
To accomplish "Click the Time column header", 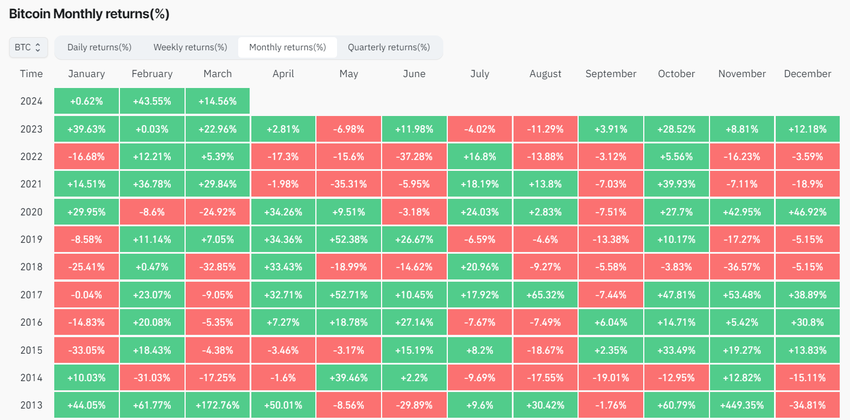I will pos(31,74).
